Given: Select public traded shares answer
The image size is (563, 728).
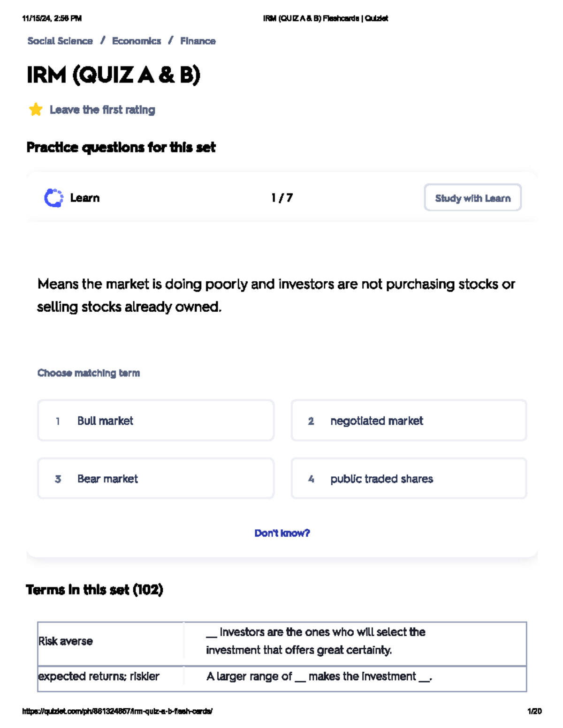Looking at the screenshot, I should (409, 479).
